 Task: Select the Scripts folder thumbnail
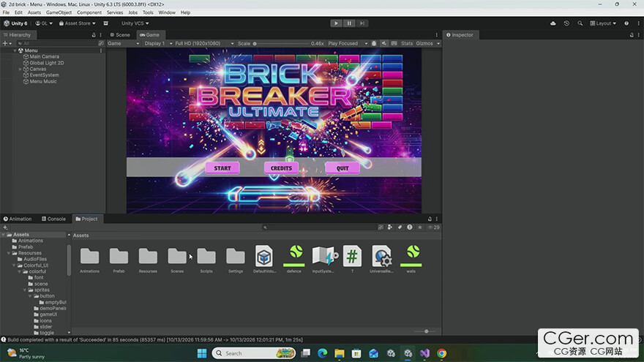point(206,260)
